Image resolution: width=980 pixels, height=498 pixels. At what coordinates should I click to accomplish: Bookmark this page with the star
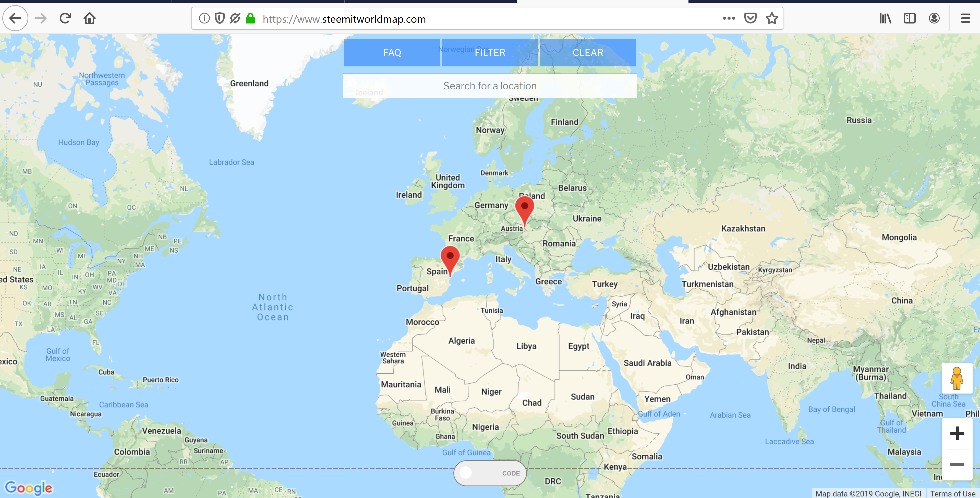click(772, 18)
